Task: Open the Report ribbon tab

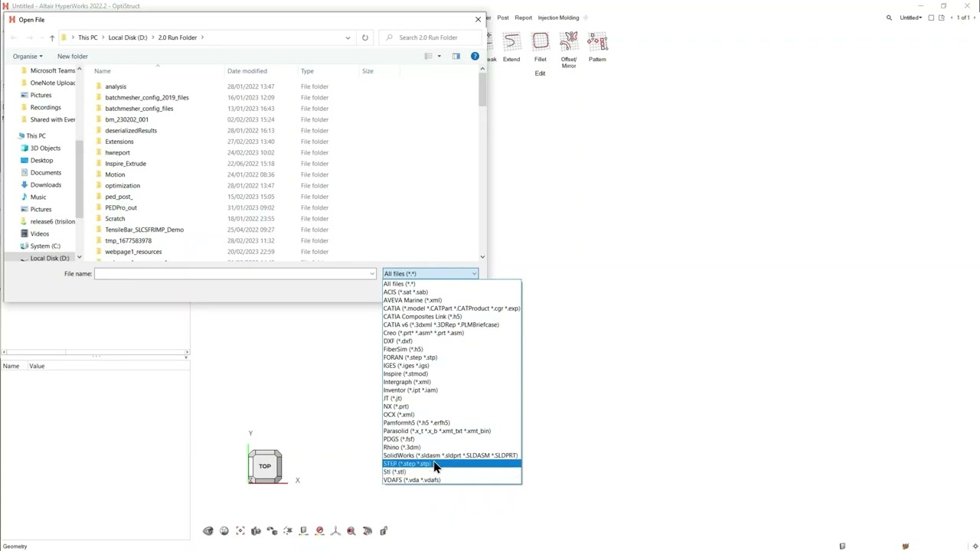Action: tap(523, 18)
